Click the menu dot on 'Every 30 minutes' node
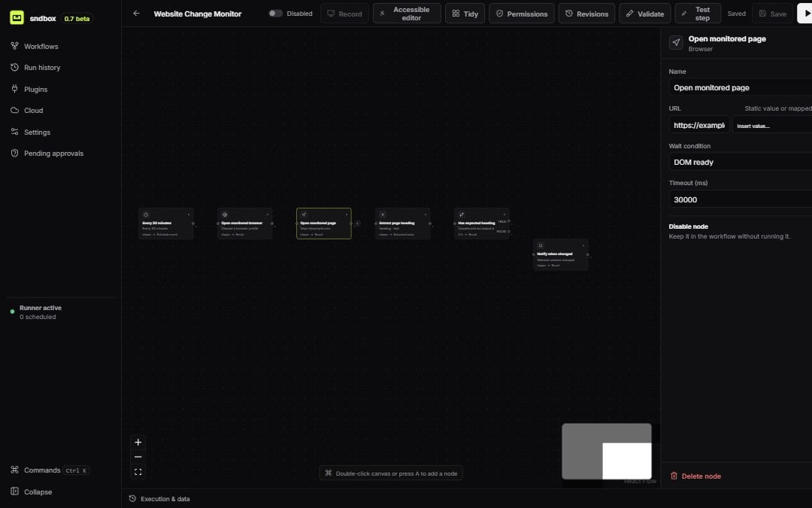This screenshot has width=812, height=508. [189, 214]
